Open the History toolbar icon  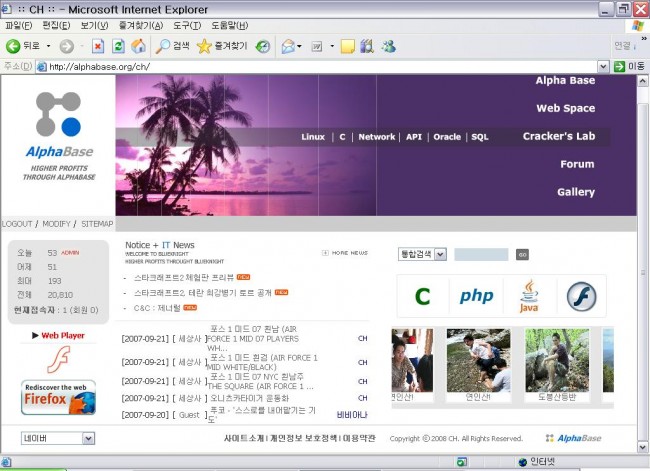(x=263, y=46)
